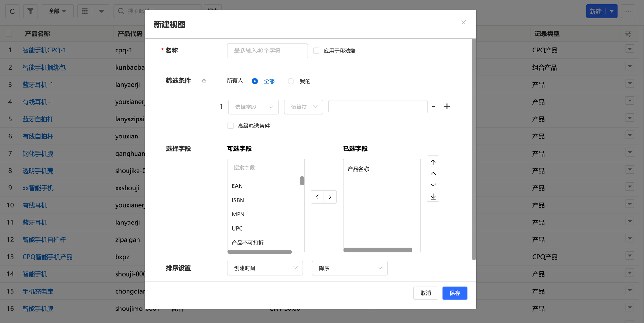Select 产品不可打折 from available fields
644x323 pixels.
[x=248, y=242]
